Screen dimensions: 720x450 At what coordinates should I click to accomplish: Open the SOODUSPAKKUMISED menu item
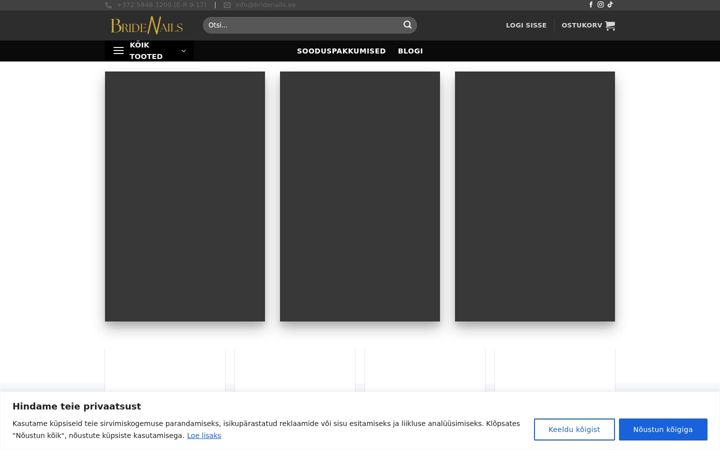coord(341,51)
